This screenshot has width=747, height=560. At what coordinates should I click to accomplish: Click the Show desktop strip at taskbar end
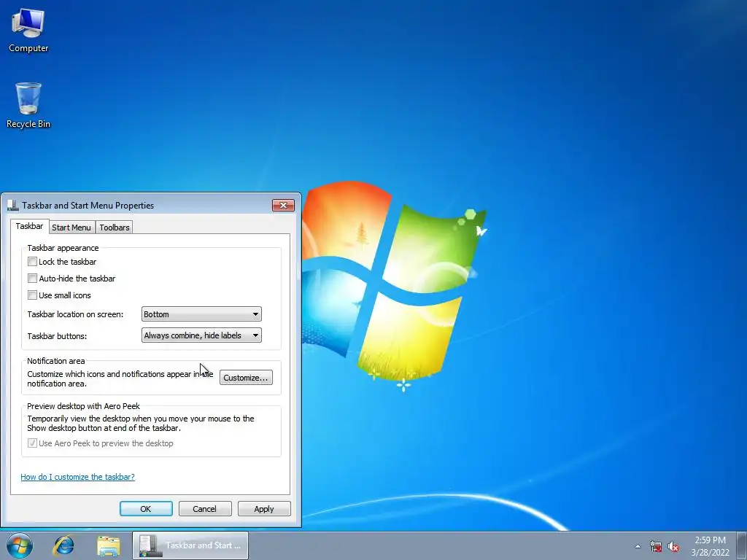(742, 545)
